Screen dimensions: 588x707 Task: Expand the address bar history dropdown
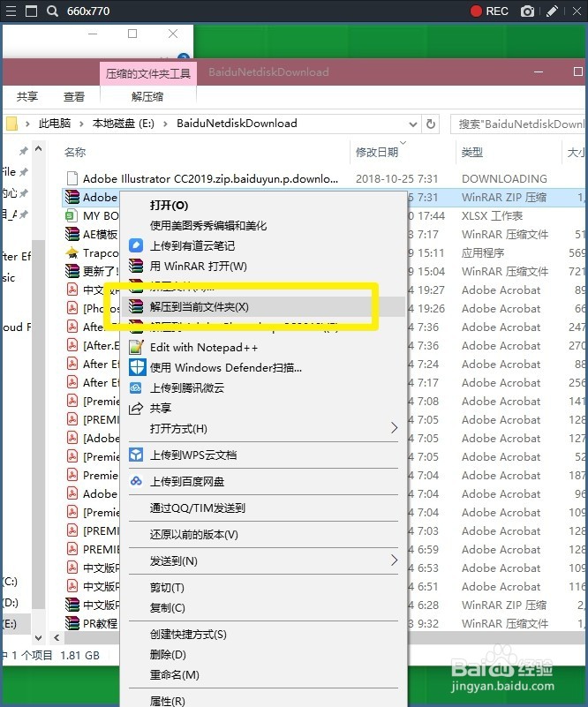(x=412, y=124)
